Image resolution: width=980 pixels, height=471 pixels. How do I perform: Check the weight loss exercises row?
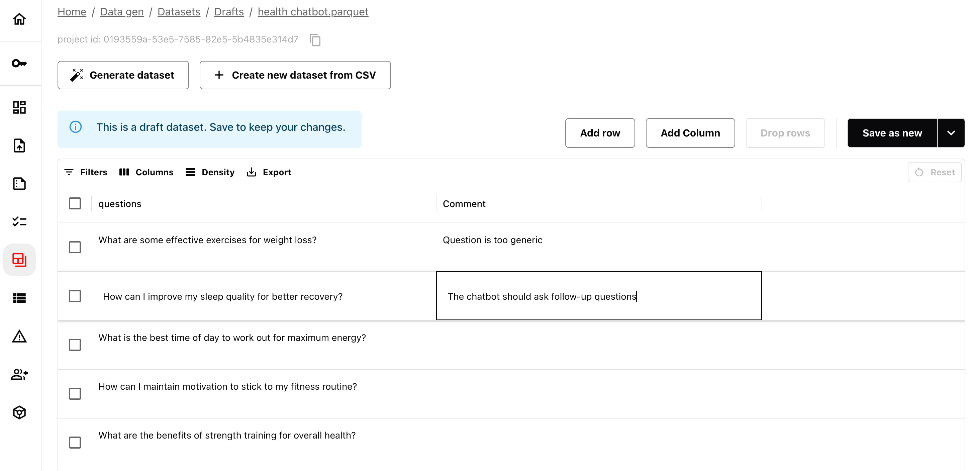coord(75,247)
